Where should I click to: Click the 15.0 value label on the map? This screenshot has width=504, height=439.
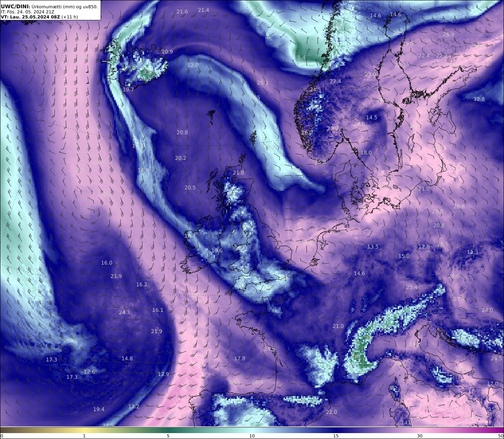pos(404,256)
